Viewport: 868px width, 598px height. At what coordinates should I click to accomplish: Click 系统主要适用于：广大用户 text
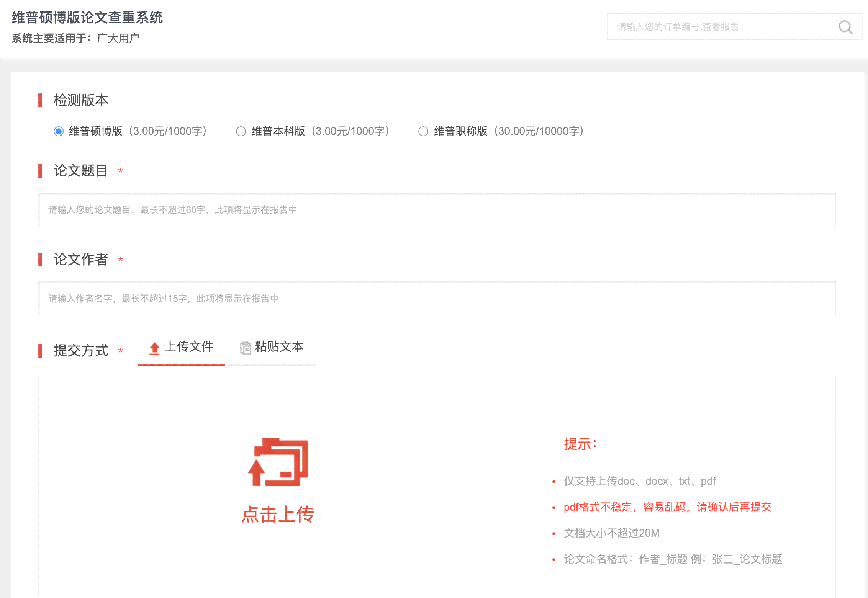point(75,38)
